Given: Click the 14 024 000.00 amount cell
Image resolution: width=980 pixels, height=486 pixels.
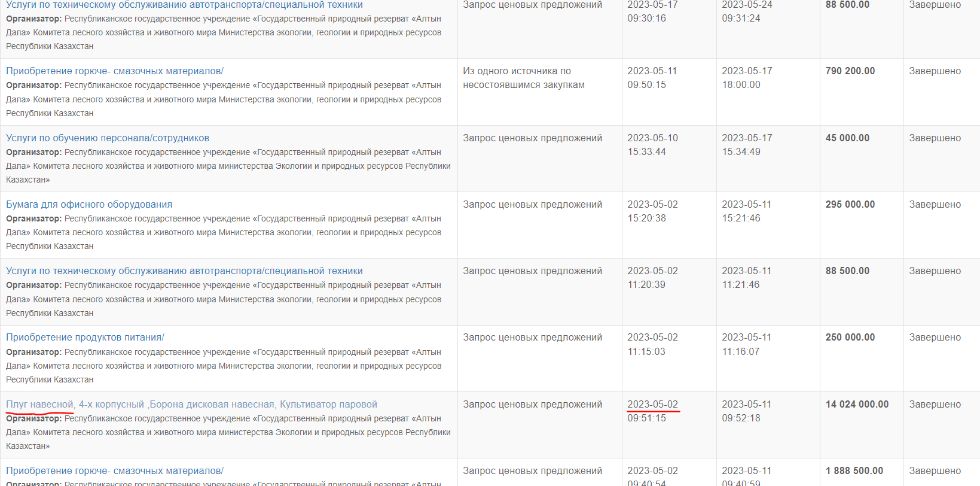Looking at the screenshot, I should 857,405.
